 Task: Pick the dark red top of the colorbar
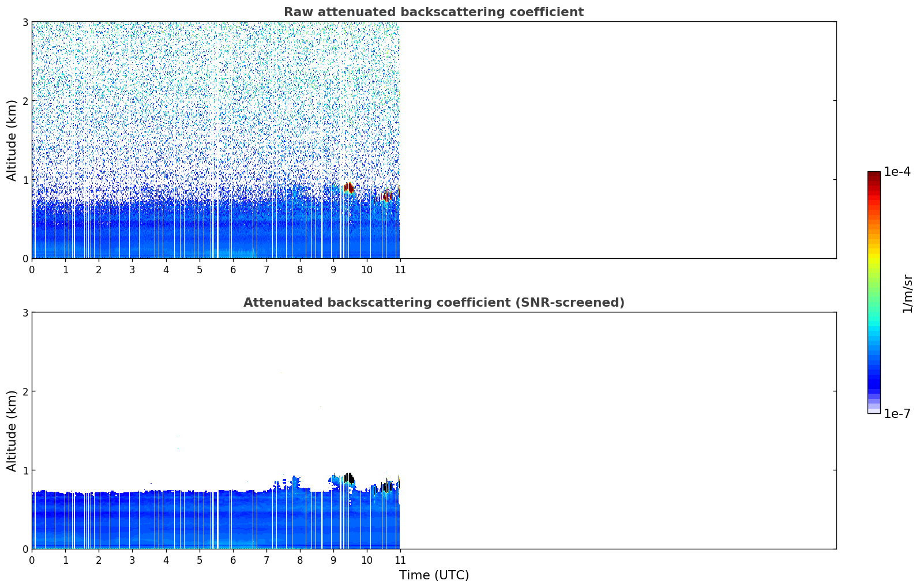point(874,175)
